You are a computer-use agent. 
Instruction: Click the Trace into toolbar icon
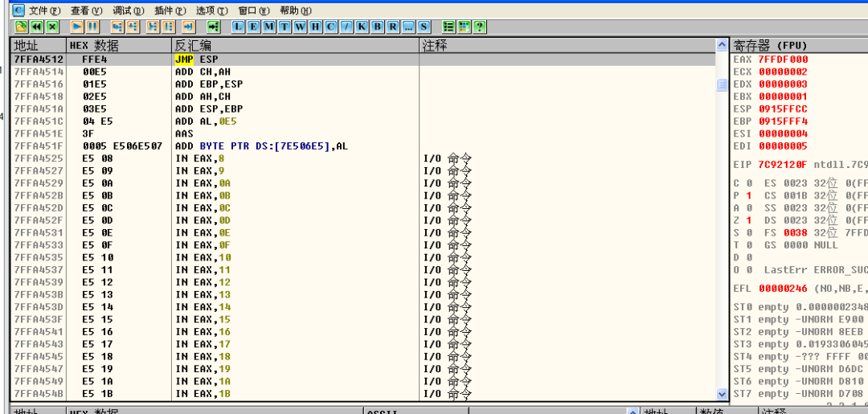coord(153,27)
